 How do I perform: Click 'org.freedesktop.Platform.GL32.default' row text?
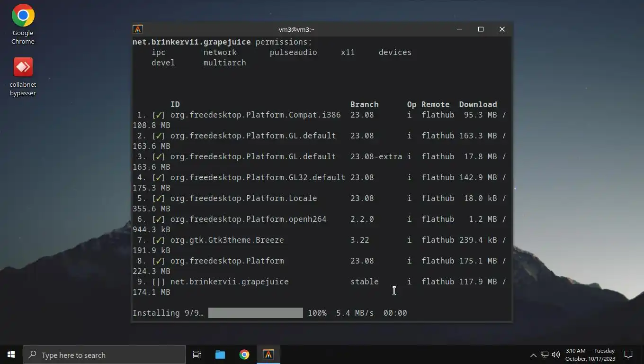tap(258, 177)
